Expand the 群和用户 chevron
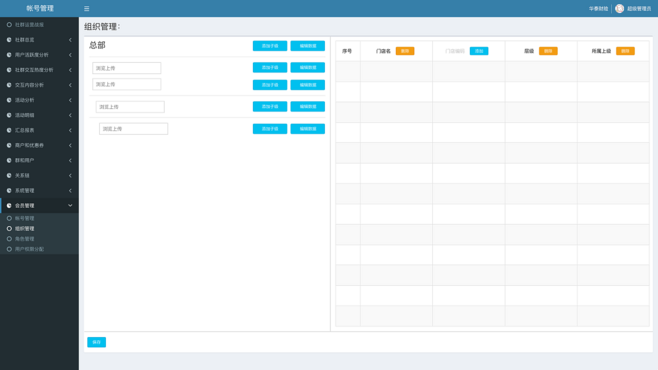 [x=70, y=161]
